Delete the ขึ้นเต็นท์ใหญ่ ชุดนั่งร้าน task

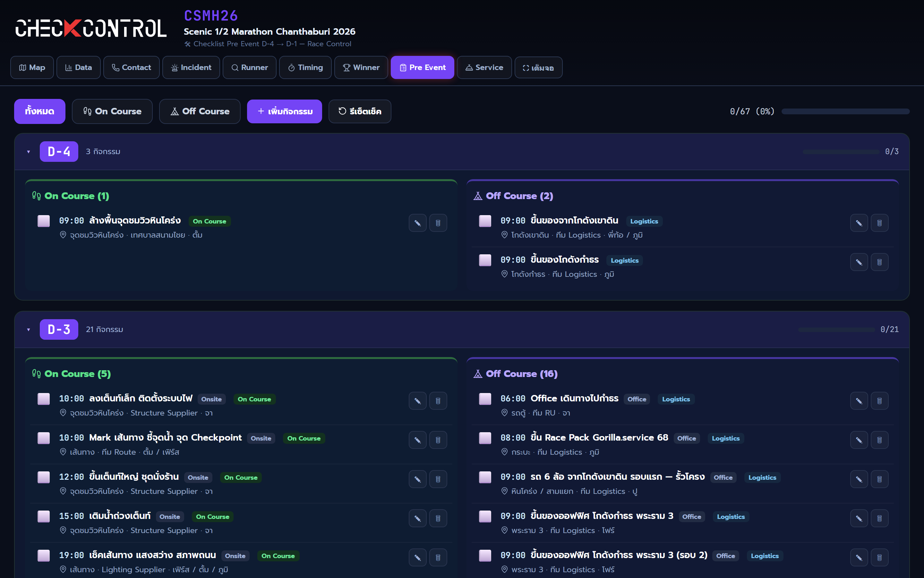(x=438, y=479)
